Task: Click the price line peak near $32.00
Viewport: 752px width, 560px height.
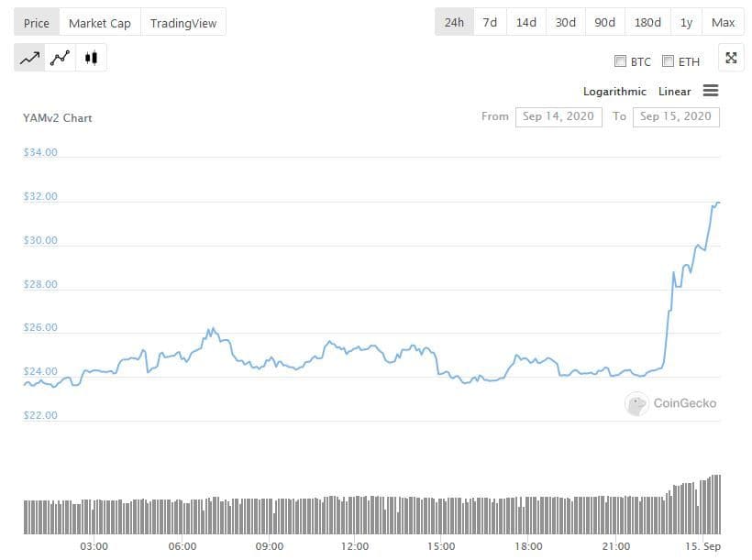Action: click(716, 203)
